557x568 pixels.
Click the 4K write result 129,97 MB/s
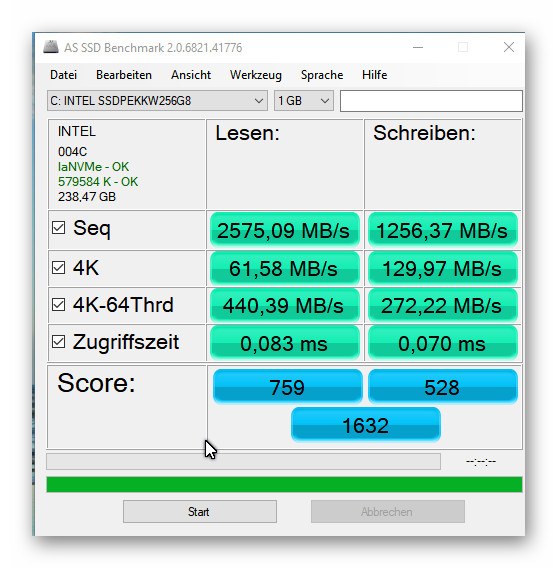coord(443,268)
